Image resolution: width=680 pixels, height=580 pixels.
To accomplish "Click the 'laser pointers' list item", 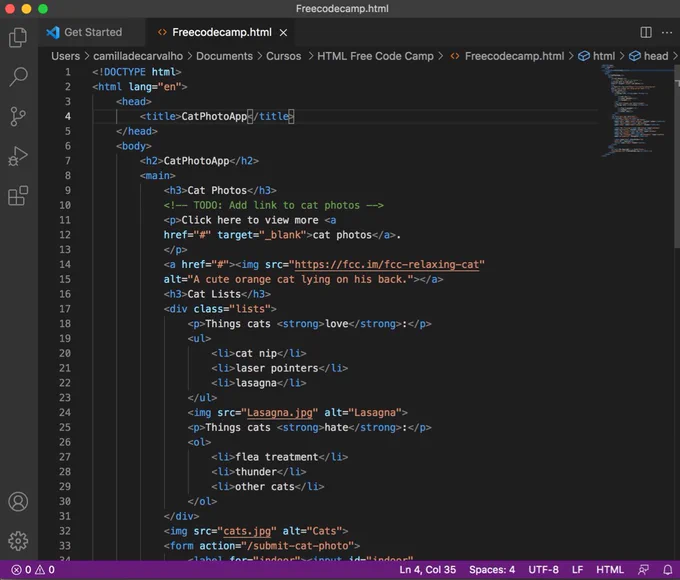I will pyautogui.click(x=279, y=368).
